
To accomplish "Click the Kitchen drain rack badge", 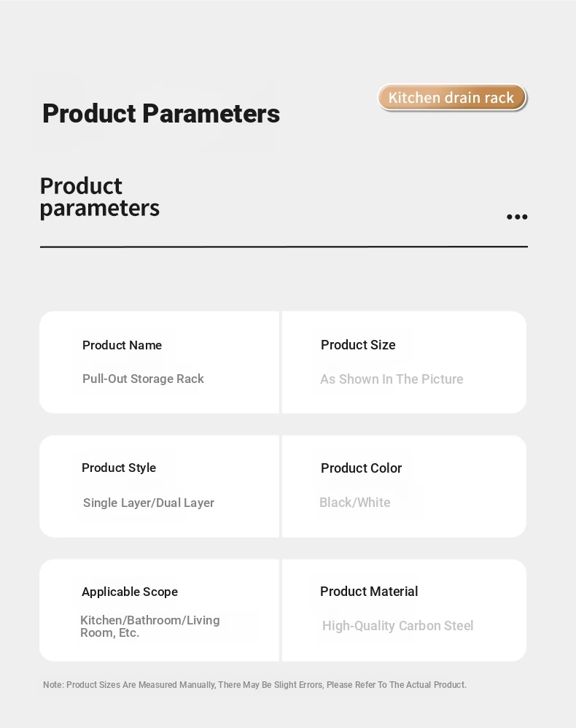I will (x=452, y=98).
